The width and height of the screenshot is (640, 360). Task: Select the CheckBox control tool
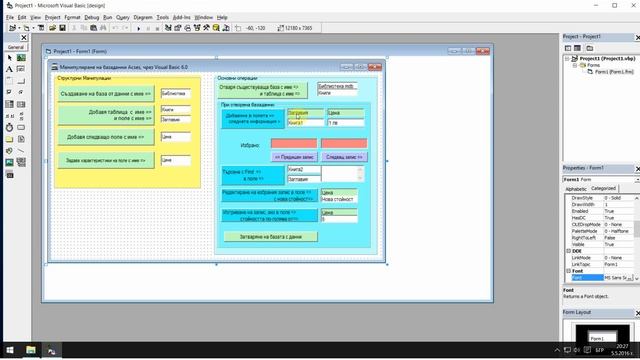click(x=9, y=92)
